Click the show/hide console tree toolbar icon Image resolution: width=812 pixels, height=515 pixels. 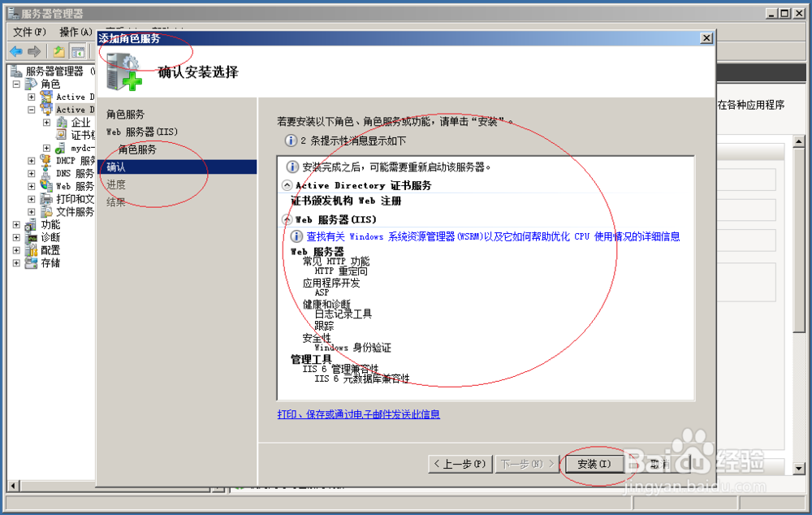(x=77, y=51)
